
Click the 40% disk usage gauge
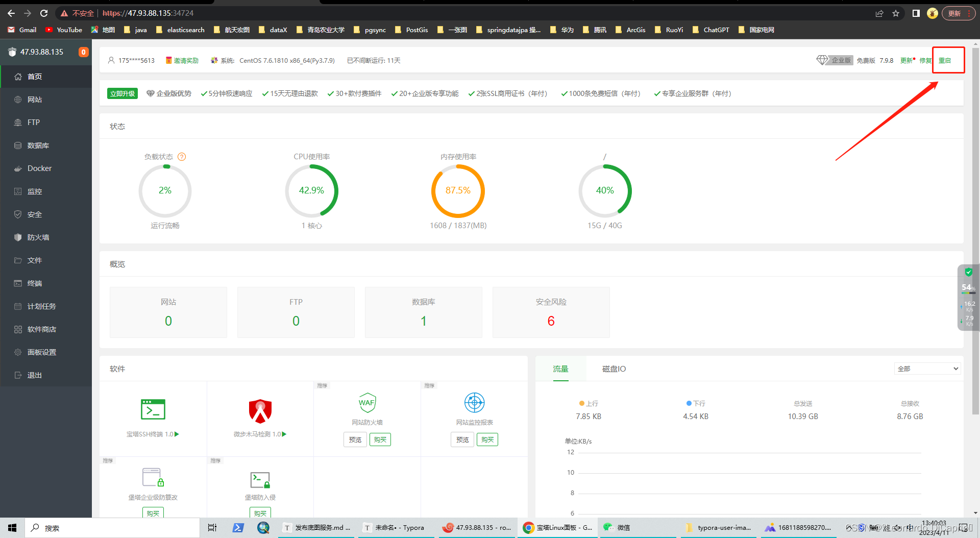tap(605, 191)
